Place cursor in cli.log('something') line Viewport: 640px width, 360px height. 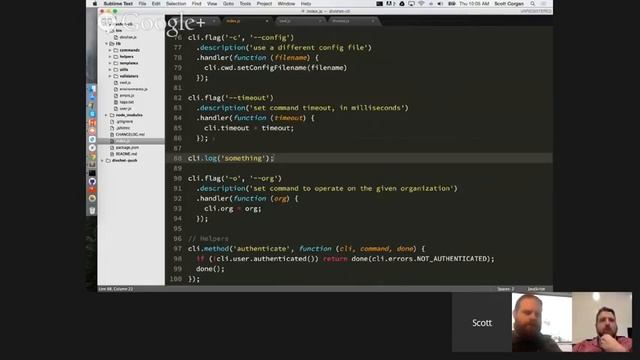[359, 158]
